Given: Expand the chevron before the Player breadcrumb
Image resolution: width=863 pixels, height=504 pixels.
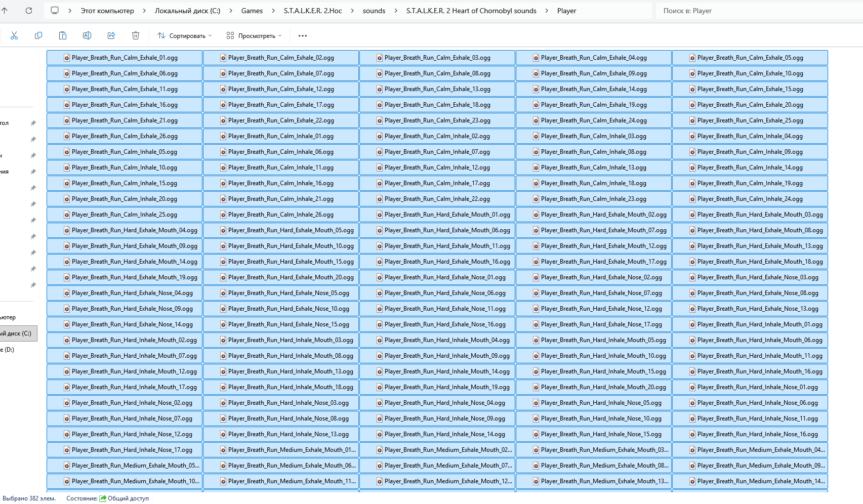Looking at the screenshot, I should click(547, 11).
